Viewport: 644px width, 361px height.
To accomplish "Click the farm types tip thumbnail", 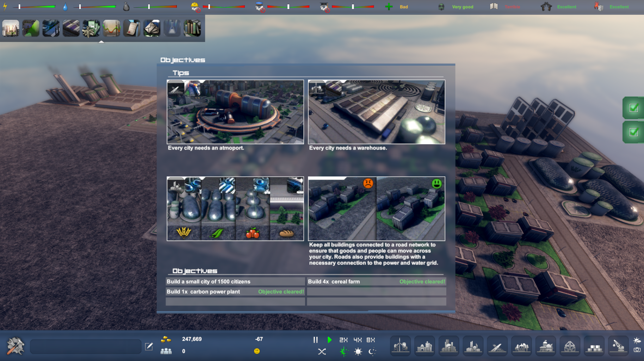I will point(235,208).
